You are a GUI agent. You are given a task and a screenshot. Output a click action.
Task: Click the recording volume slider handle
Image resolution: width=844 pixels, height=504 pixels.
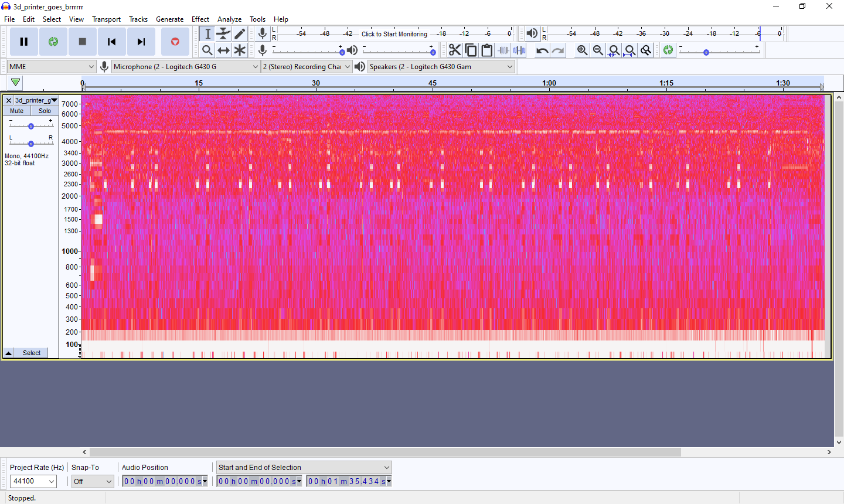pos(342,52)
